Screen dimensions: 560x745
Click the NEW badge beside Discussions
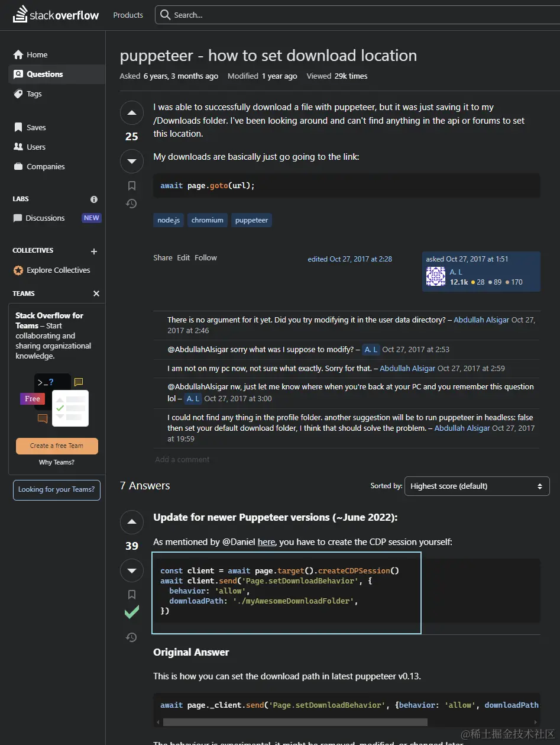click(92, 218)
